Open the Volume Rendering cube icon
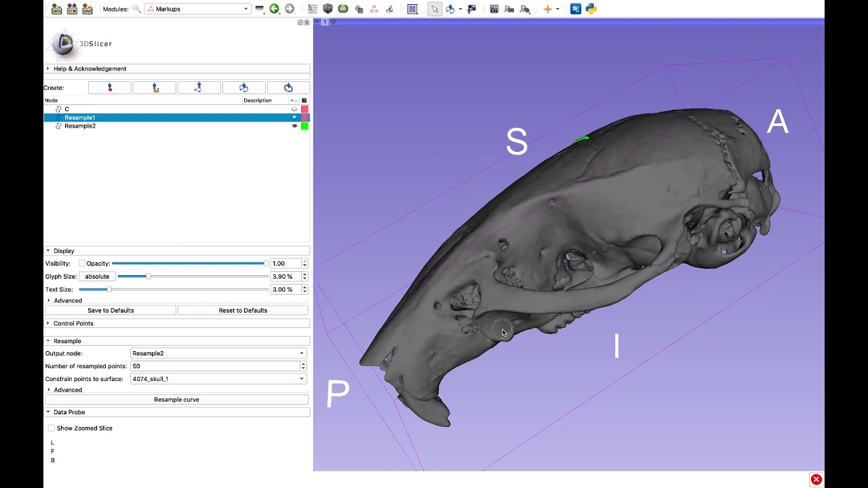 point(328,9)
